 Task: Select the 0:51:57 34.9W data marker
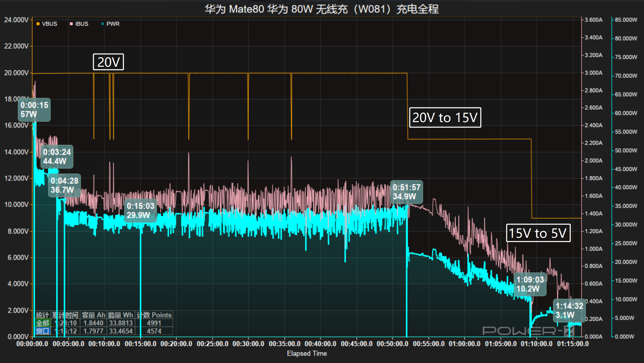coord(406,192)
